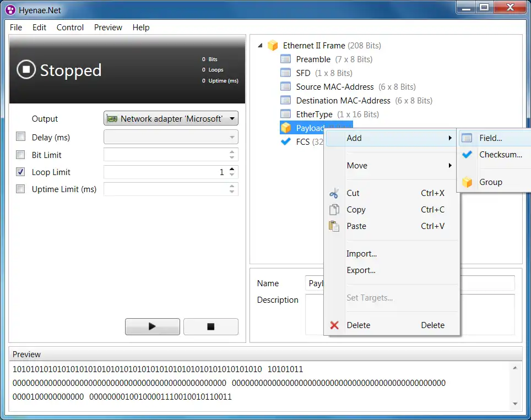Increase the Loop Limit value
The image size is (531, 420).
click(x=232, y=169)
